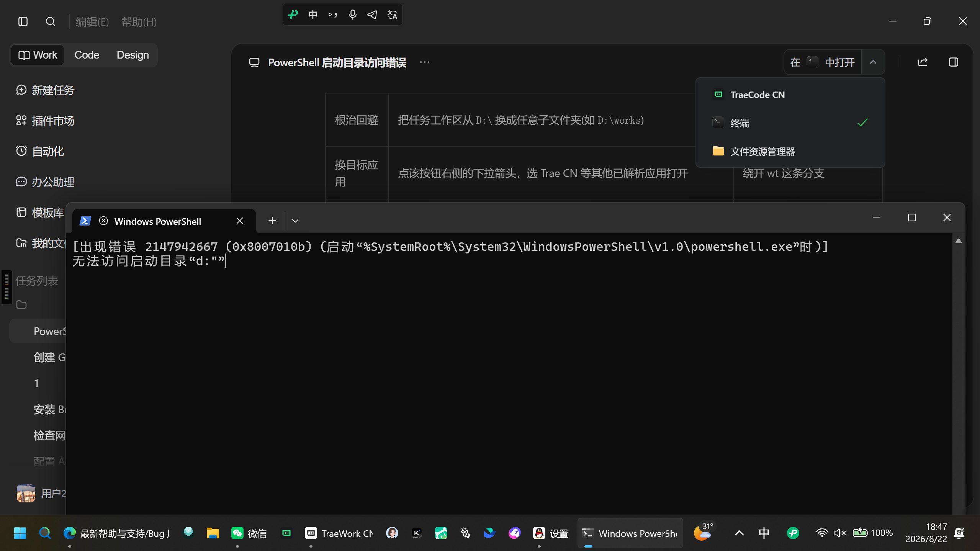Switch to the Design tab
The width and height of the screenshot is (980, 551).
pyautogui.click(x=133, y=55)
